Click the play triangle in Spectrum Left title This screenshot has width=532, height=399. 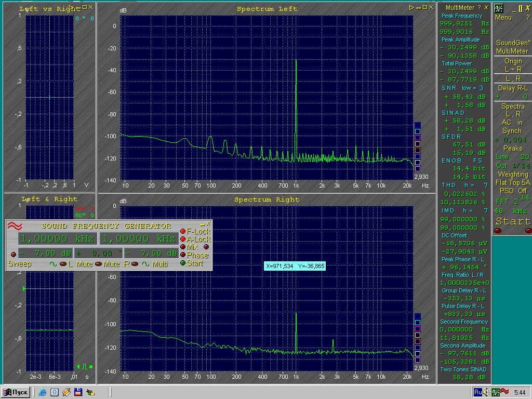tap(411, 7)
